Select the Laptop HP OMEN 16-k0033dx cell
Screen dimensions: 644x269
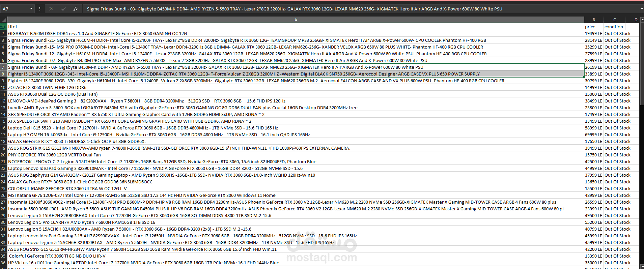296,134
